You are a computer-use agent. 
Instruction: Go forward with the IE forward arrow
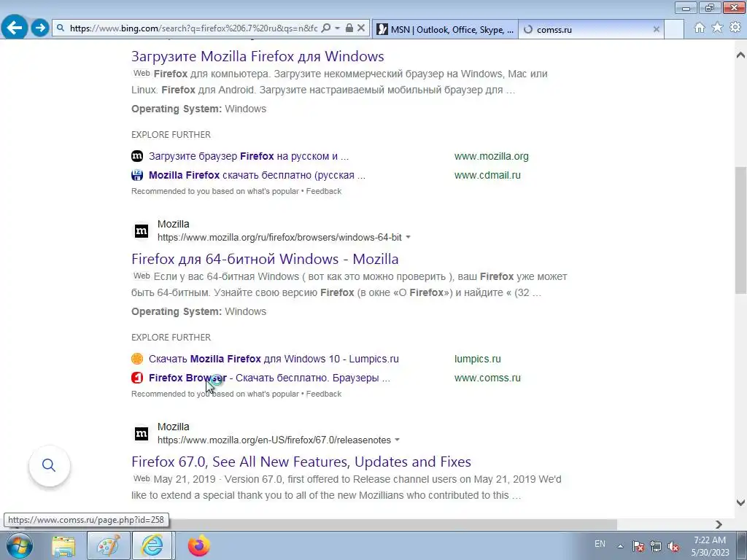(40, 28)
